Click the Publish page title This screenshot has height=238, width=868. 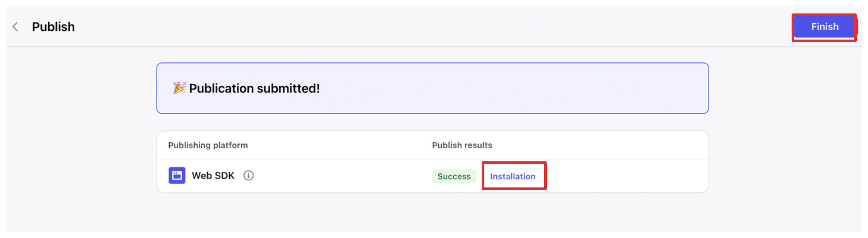coord(53,27)
